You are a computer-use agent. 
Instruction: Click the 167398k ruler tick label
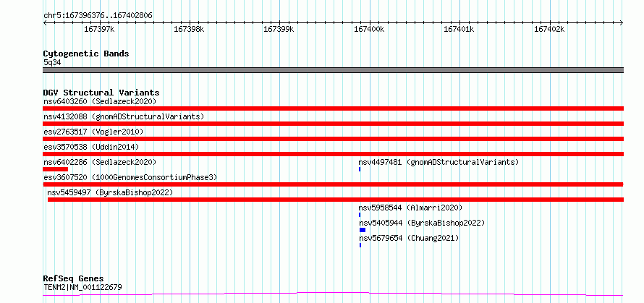[x=189, y=29]
